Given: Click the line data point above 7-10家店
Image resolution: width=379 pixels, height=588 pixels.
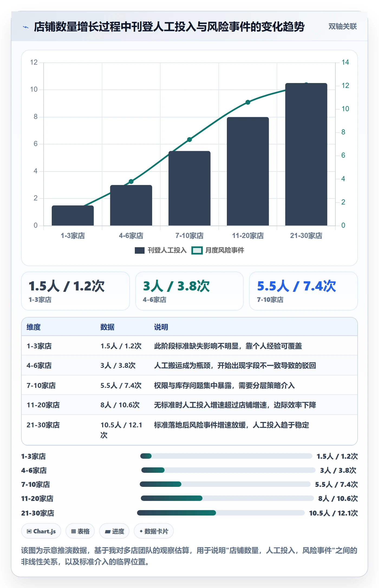Looking at the screenshot, I should [x=190, y=140].
